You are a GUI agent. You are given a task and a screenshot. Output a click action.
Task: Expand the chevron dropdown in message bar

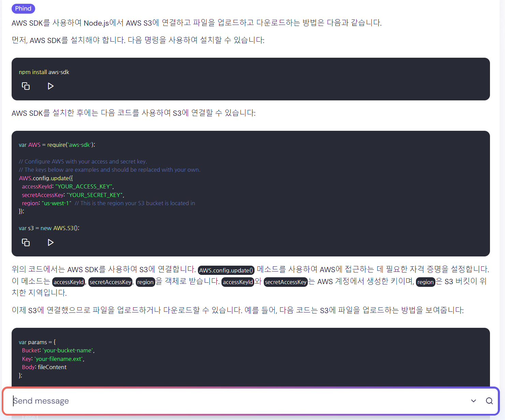(x=474, y=401)
